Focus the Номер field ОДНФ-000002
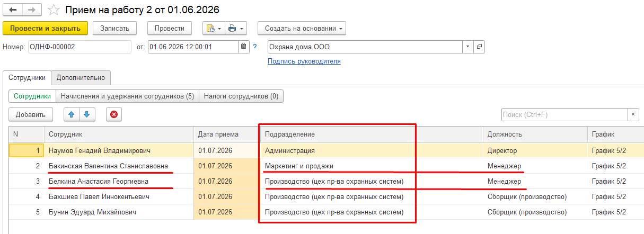644x234 pixels. pos(79,47)
